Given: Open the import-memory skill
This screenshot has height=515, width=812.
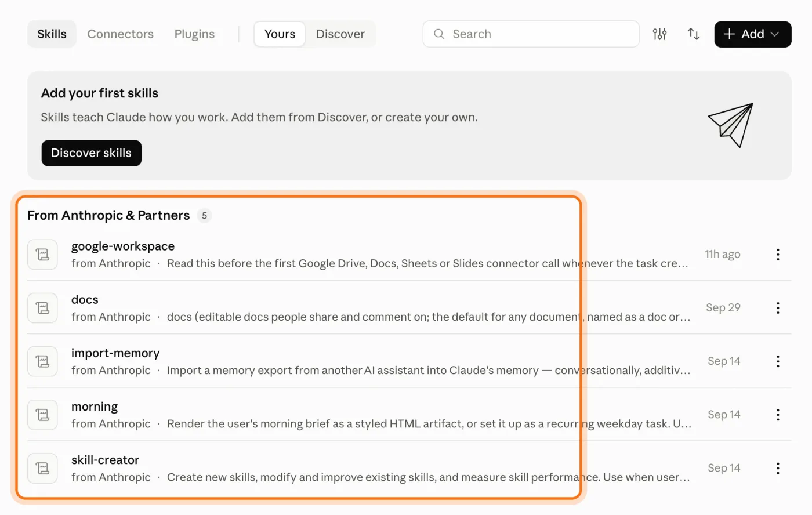Looking at the screenshot, I should [x=115, y=353].
